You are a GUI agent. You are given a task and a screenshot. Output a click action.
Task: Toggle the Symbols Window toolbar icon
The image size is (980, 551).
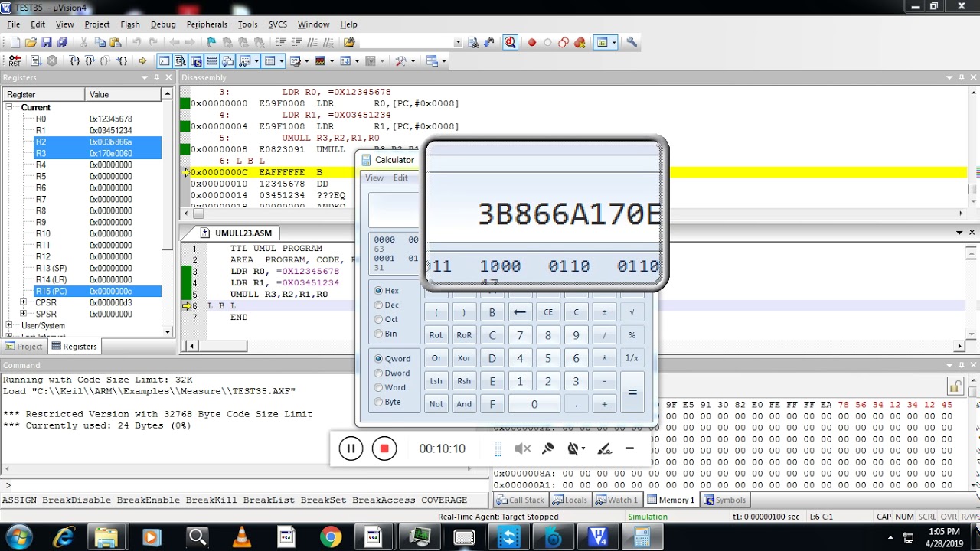pyautogui.click(x=196, y=61)
